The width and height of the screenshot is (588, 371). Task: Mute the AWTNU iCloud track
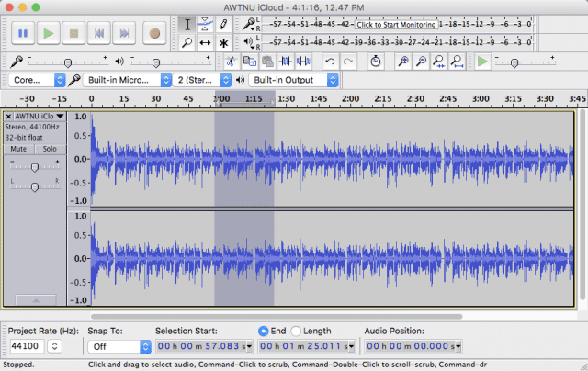pyautogui.click(x=18, y=149)
